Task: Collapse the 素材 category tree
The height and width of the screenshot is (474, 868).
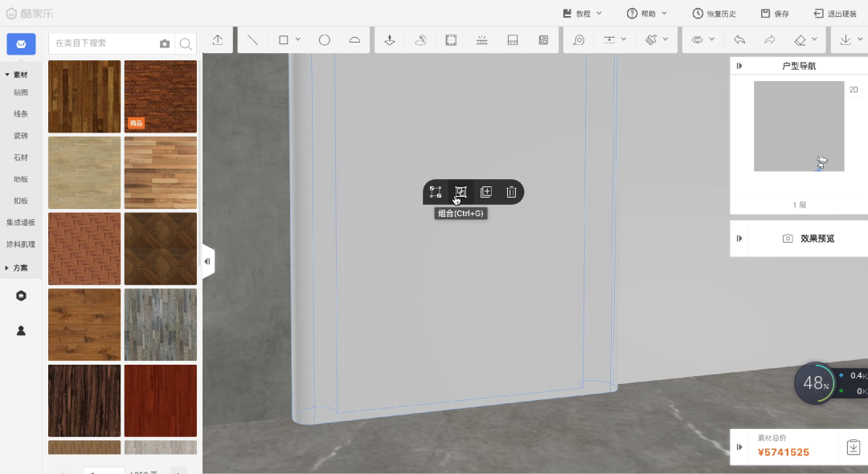Action: click(7, 75)
